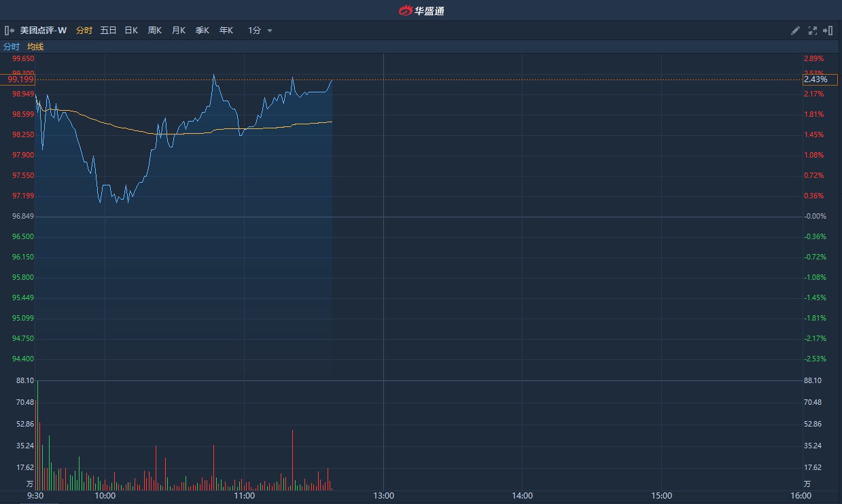Click the pencil drawing tool icon

[x=795, y=31]
